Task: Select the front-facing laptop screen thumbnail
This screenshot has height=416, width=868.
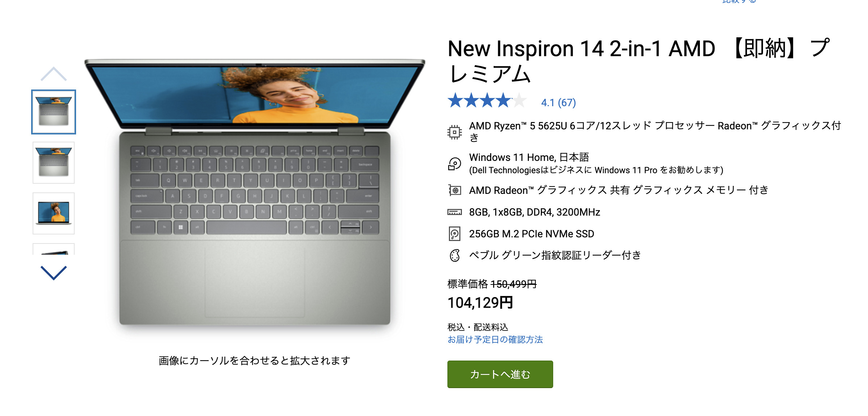Action: click(54, 213)
